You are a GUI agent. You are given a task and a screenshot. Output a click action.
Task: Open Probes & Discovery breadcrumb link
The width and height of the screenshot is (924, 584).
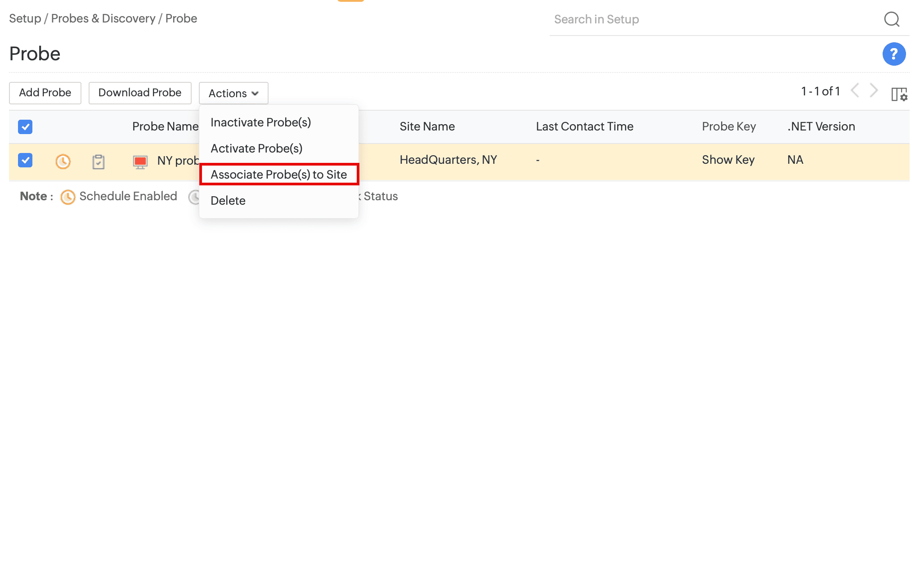click(103, 18)
